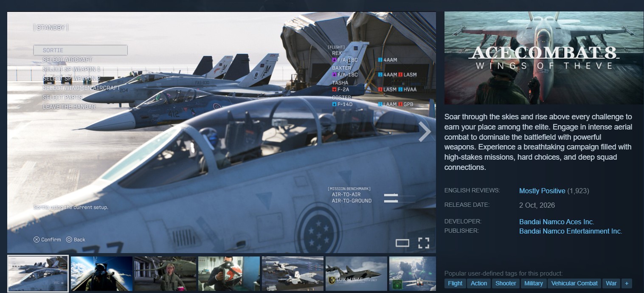
Task: Select the jet above clouds thumbnail
Action: [x=413, y=273]
